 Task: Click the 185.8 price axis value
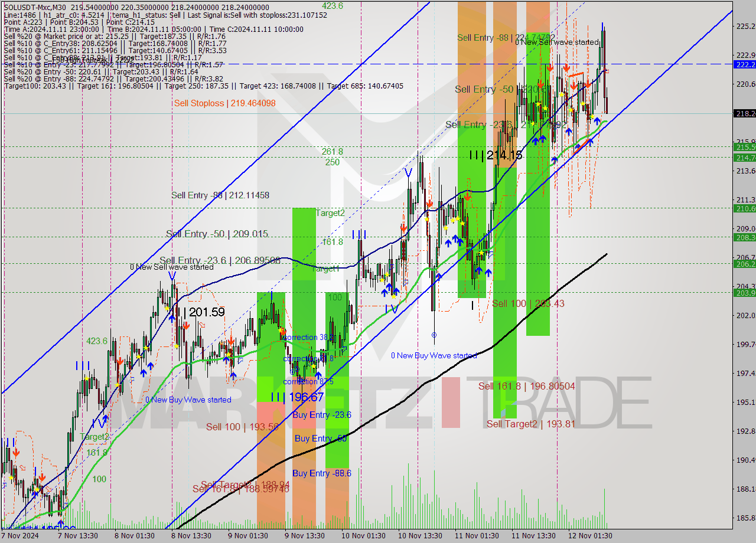pyautogui.click(x=745, y=518)
